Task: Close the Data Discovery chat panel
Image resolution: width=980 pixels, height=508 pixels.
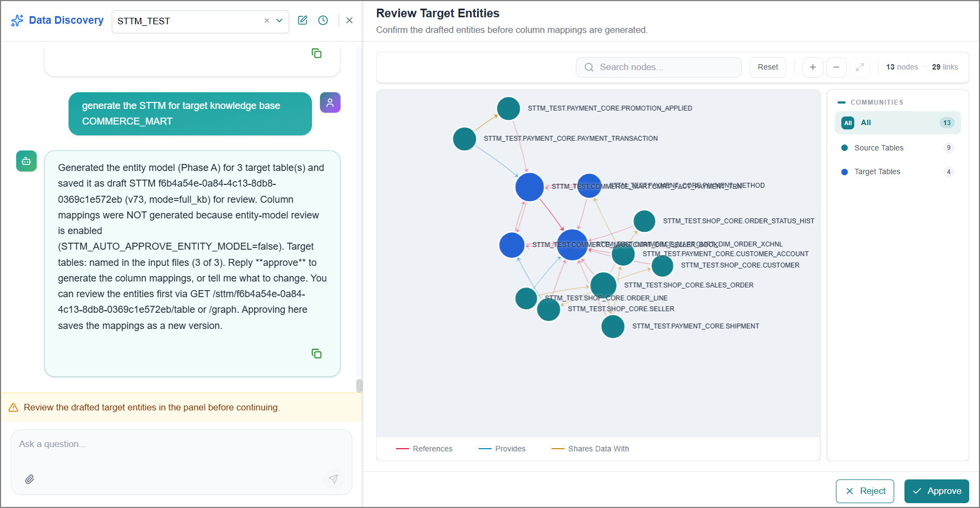Action: pos(350,20)
